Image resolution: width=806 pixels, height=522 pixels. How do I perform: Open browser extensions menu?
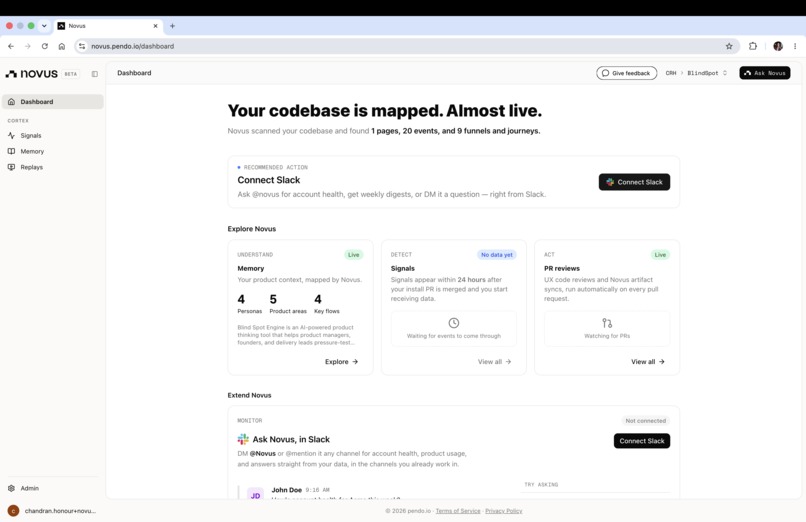click(x=753, y=46)
